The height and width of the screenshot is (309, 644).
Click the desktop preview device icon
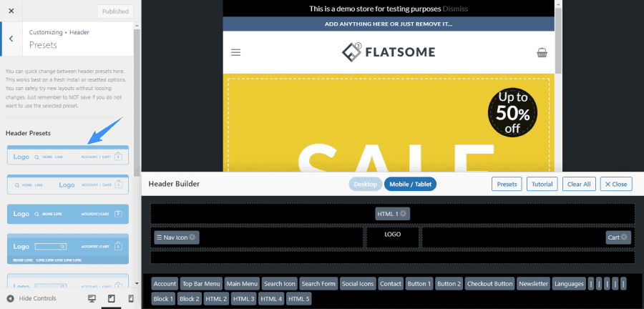click(92, 298)
